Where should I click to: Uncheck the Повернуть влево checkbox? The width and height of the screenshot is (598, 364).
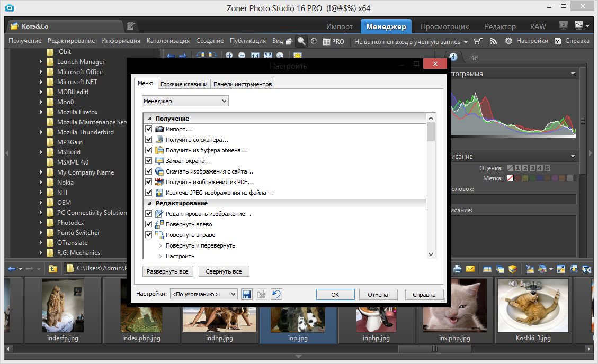149,224
